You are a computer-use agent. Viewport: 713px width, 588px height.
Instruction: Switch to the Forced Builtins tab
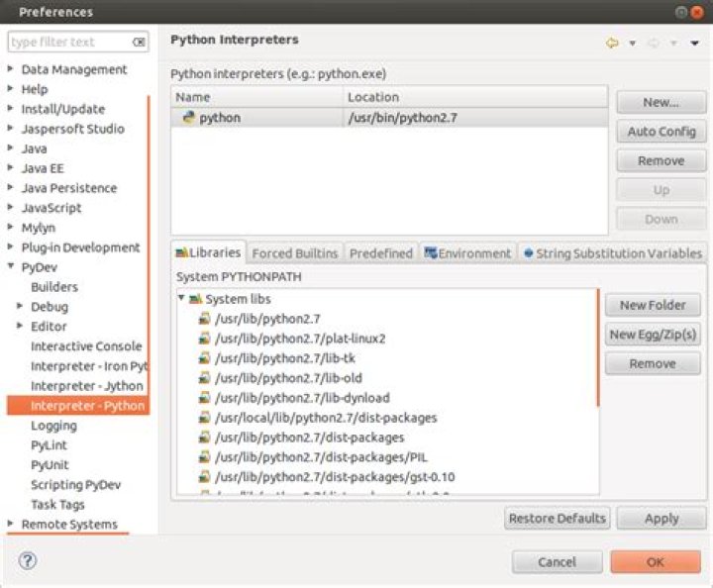click(295, 253)
